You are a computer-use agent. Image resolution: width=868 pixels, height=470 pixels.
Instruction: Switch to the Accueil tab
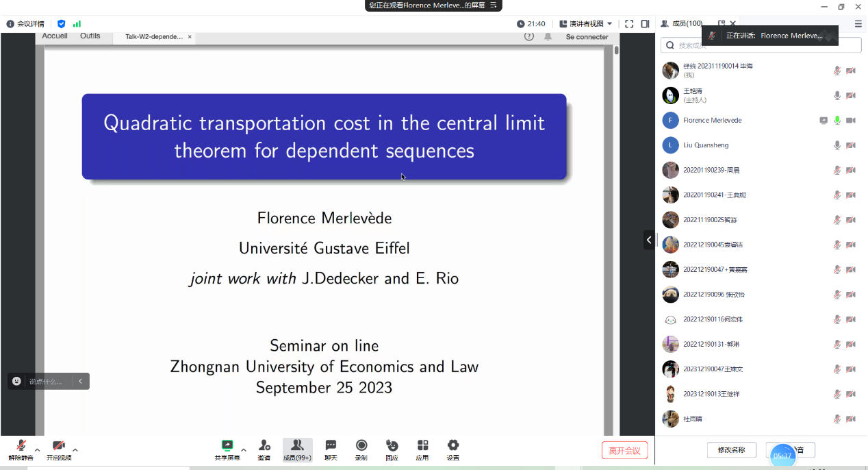55,36
